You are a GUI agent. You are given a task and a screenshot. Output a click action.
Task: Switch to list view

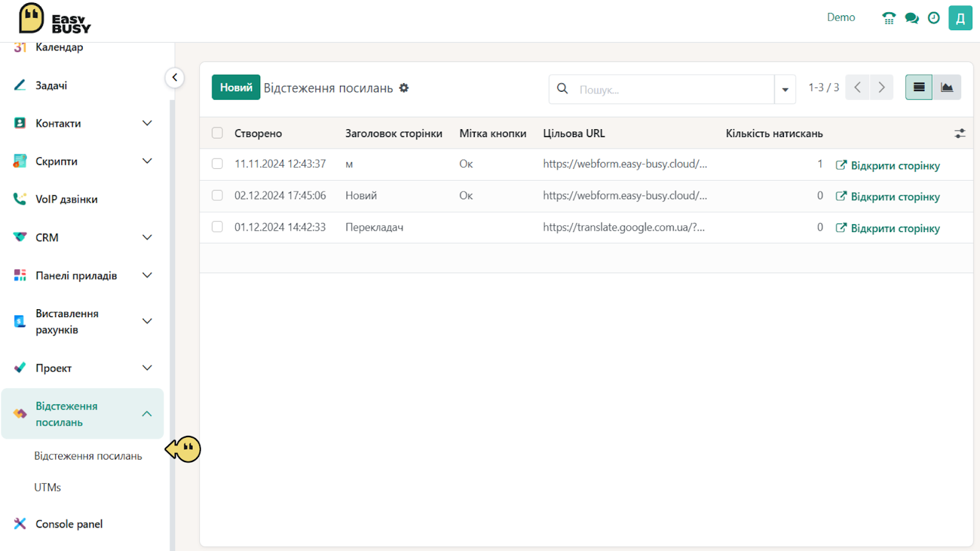tap(919, 88)
